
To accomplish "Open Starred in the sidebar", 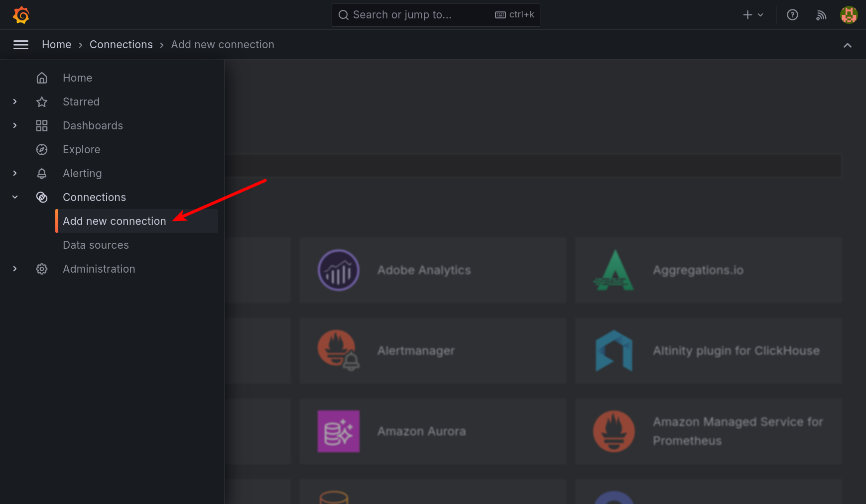I will point(81,102).
